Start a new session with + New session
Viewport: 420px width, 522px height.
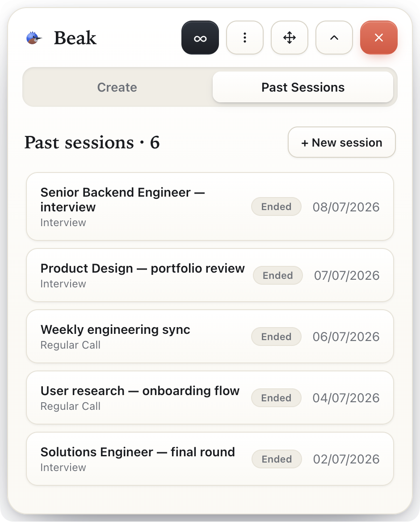coord(342,142)
